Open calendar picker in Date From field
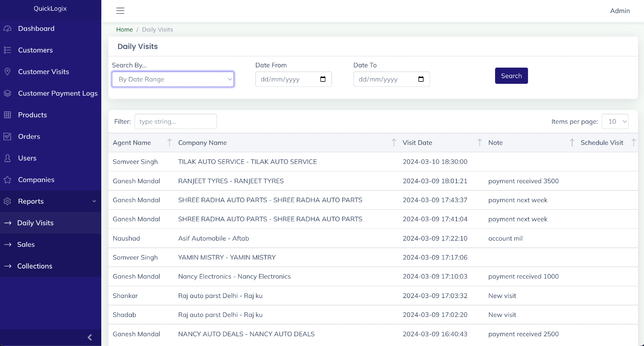The image size is (644, 346). [x=323, y=79]
